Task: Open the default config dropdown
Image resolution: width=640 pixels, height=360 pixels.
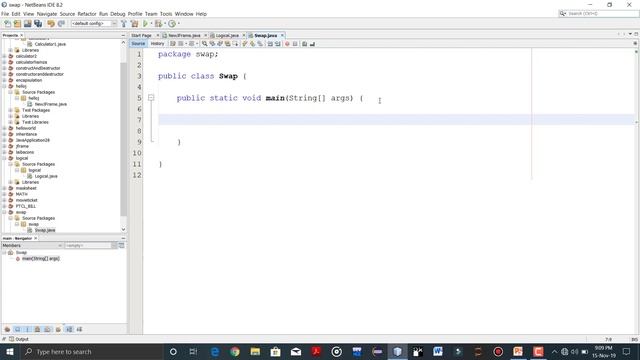Action: pyautogui.click(x=94, y=24)
